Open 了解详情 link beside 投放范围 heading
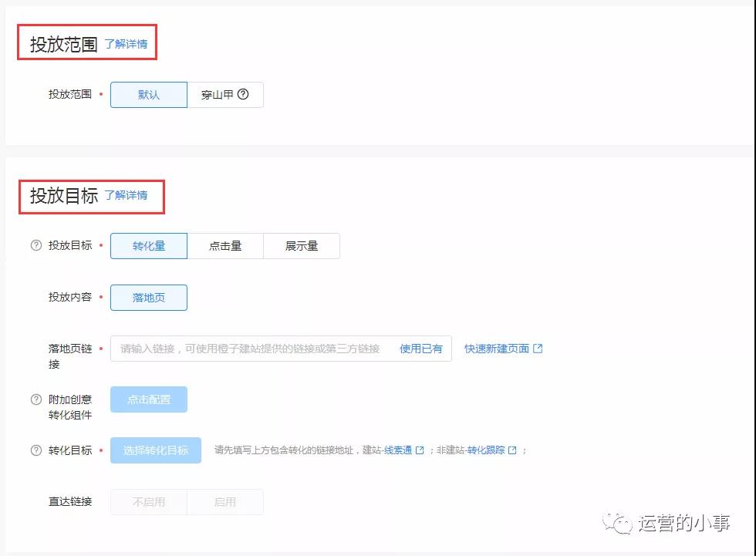The width and height of the screenshot is (756, 556). (x=126, y=44)
